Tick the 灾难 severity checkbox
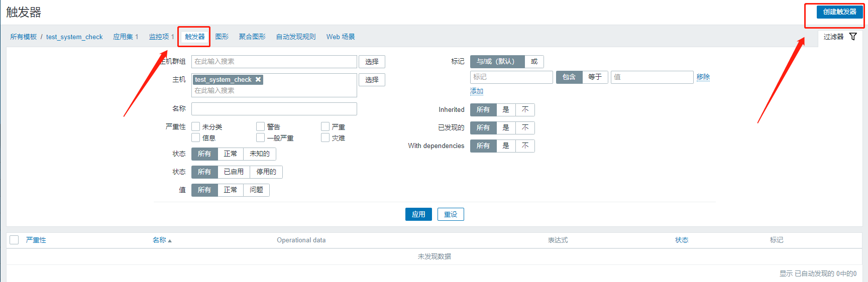The width and height of the screenshot is (868, 282). click(325, 137)
